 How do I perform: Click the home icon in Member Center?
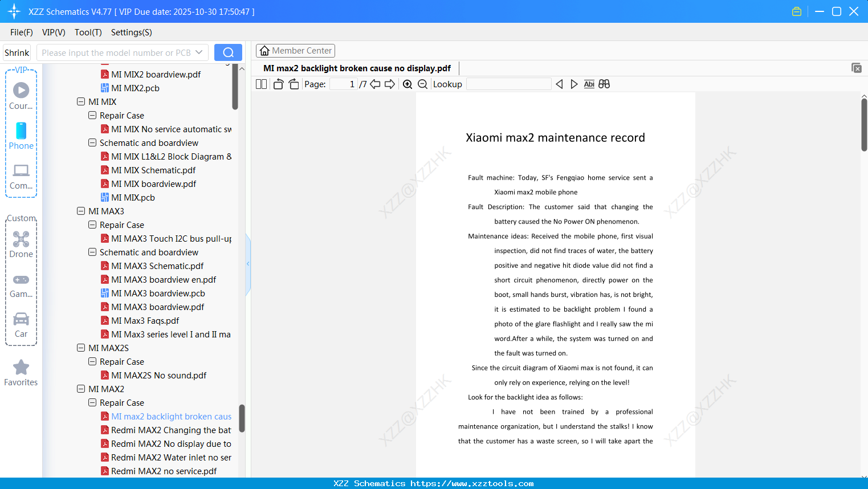pos(264,51)
